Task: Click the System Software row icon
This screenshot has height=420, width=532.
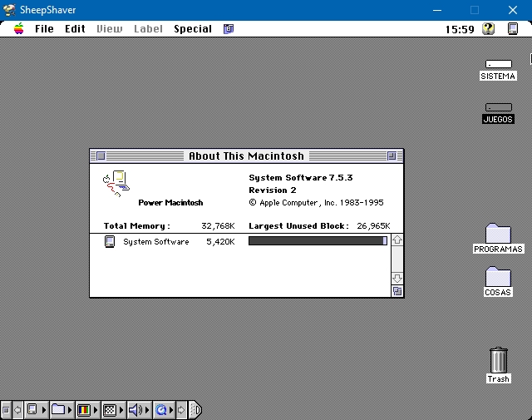Action: coord(109,241)
